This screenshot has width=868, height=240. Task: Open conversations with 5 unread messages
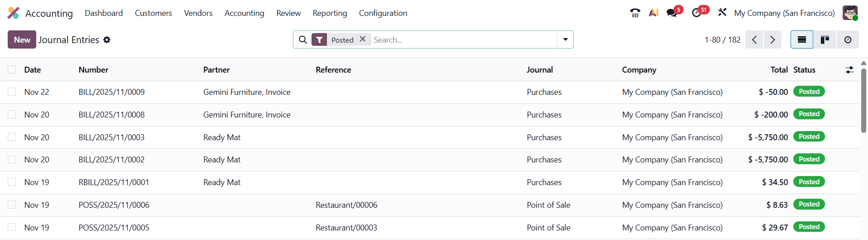pyautogui.click(x=672, y=13)
